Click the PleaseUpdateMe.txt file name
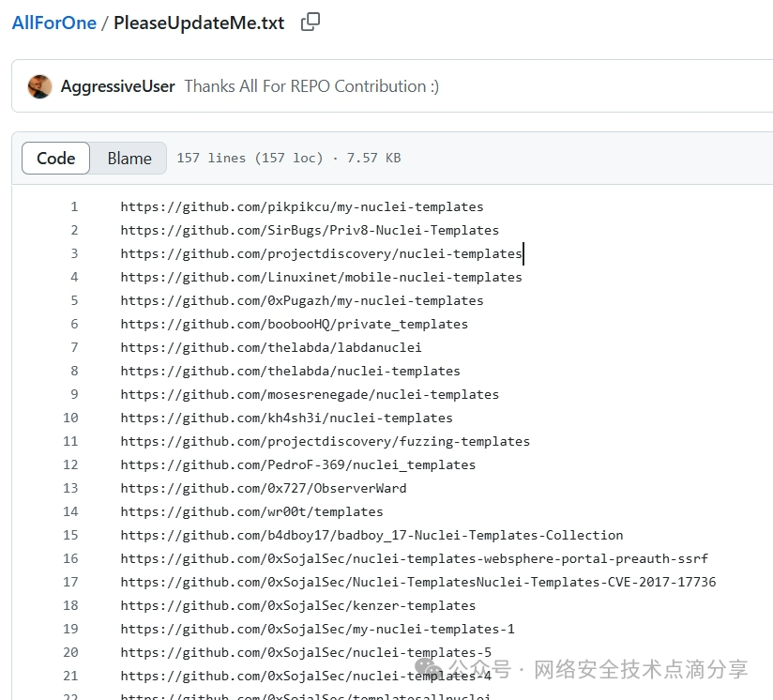 click(x=199, y=23)
